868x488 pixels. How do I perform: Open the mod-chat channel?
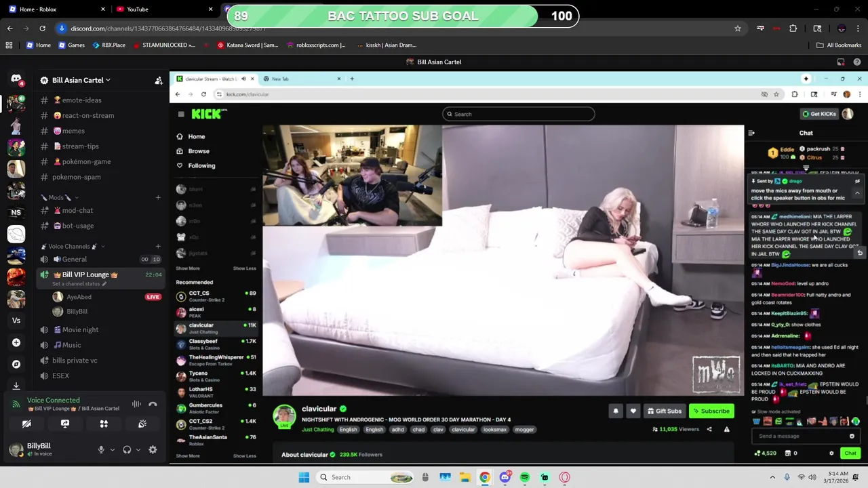click(100, 210)
